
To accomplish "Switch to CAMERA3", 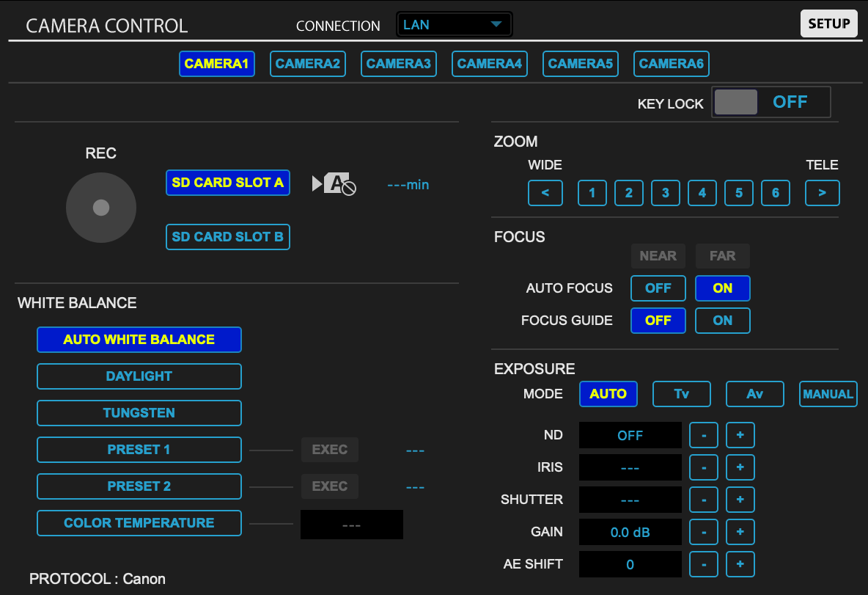I will (398, 64).
